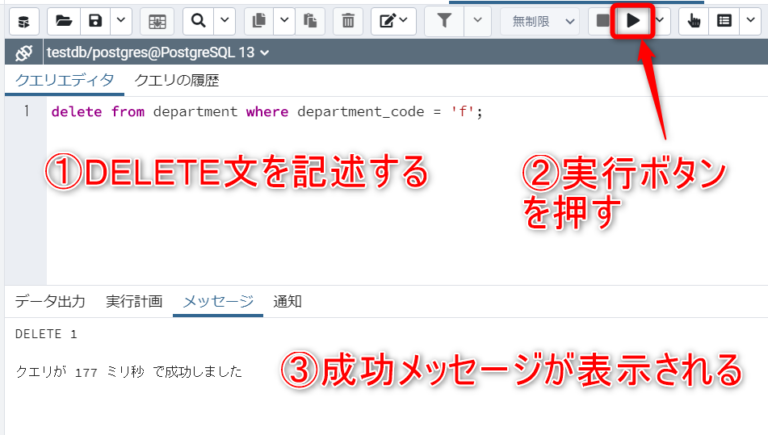Switch to the クエリの履歴 tab
This screenshot has width=768, height=435.
(177, 81)
